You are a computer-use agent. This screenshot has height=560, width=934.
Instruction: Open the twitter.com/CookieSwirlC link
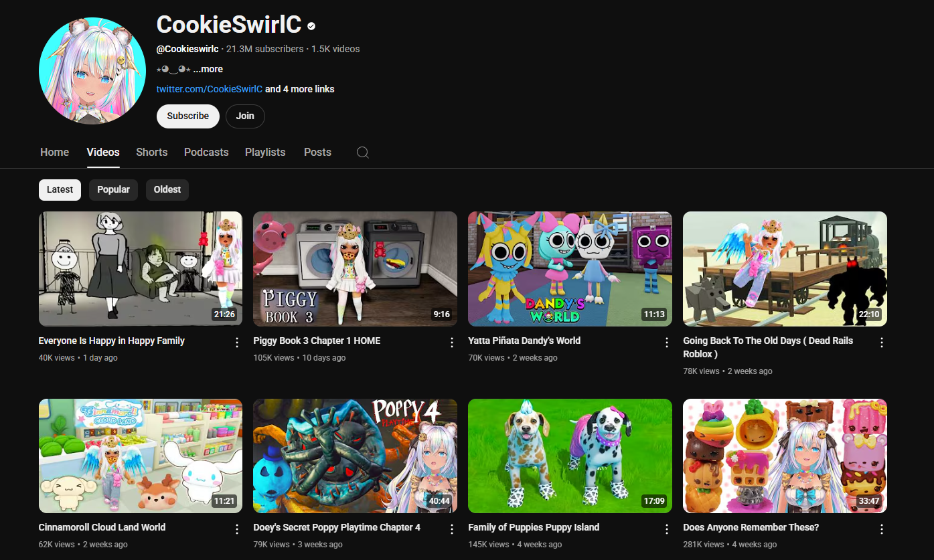210,89
